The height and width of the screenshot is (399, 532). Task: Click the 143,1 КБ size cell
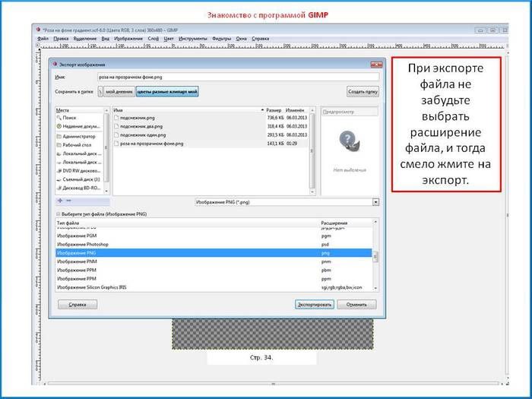275,144
